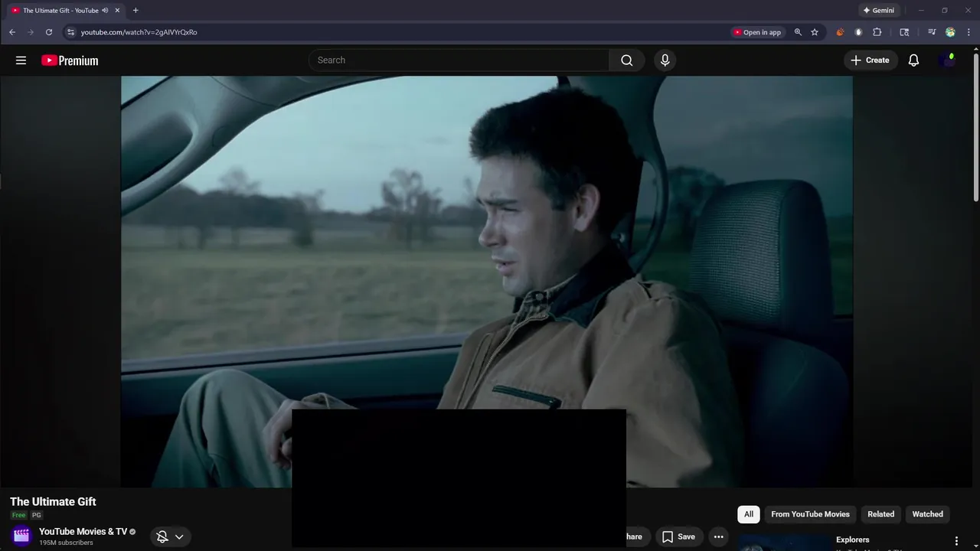Select the Related filter chip

[x=880, y=514]
